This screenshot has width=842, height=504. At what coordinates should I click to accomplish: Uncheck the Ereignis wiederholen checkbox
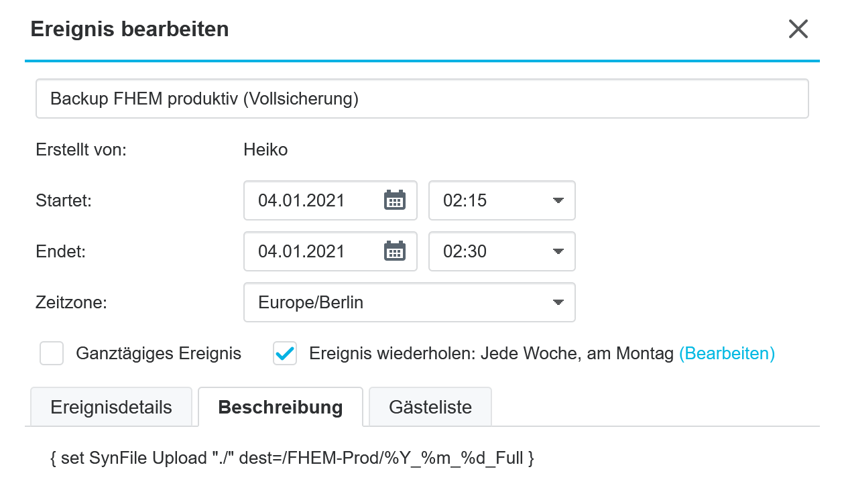pos(285,353)
